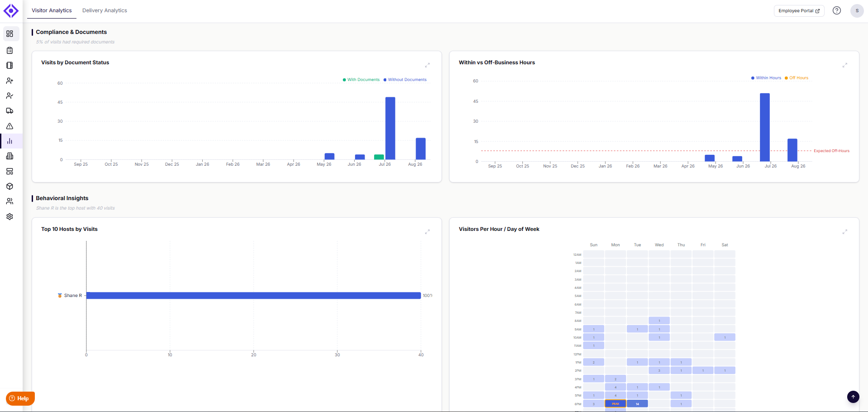Open the delivery truck sidebar icon
Viewport: 868px width, 412px height.
9,111
